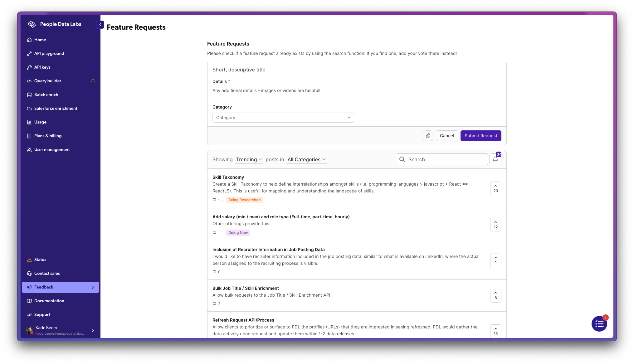Cancel the feature request form
Screen dimensions: 634x364
click(447, 136)
